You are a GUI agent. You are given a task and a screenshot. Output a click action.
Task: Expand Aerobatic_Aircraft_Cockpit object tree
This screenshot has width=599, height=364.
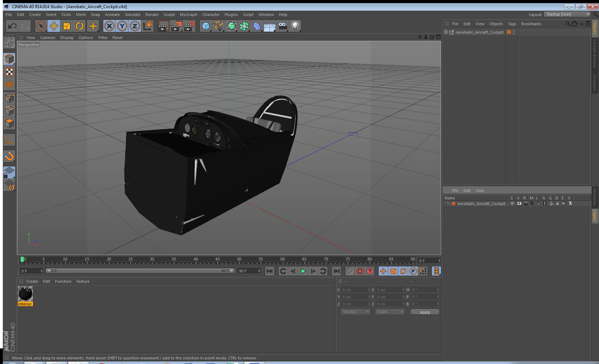(x=446, y=32)
